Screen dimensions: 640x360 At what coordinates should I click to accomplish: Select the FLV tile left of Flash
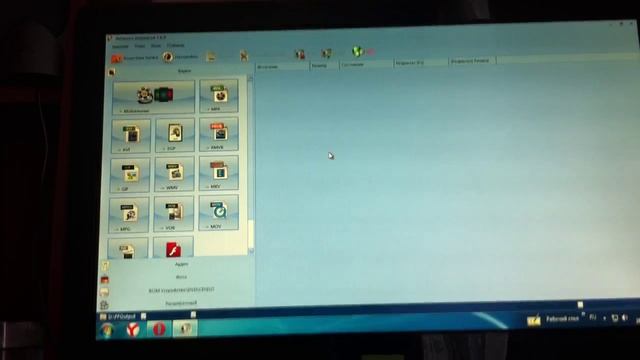[x=128, y=248]
